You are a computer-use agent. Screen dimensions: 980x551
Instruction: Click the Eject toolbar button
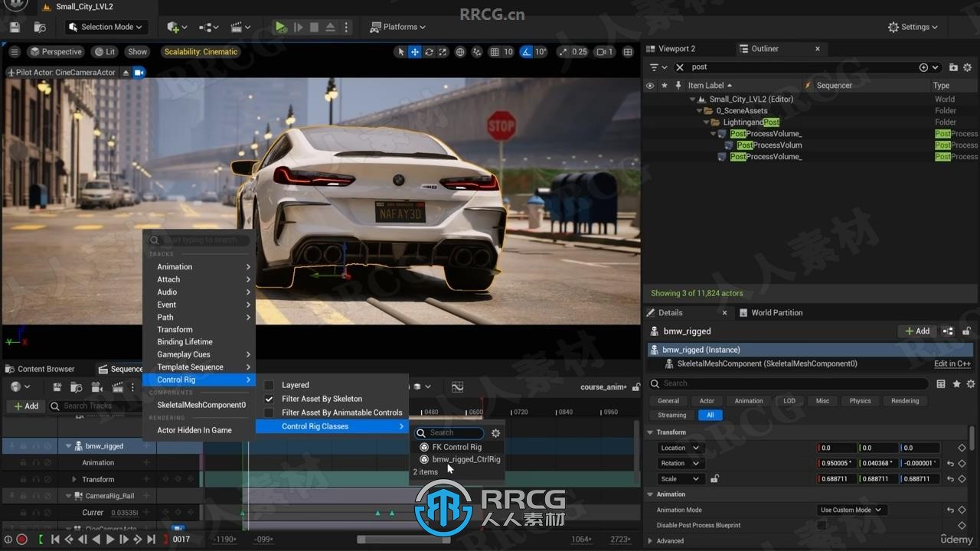tap(330, 27)
